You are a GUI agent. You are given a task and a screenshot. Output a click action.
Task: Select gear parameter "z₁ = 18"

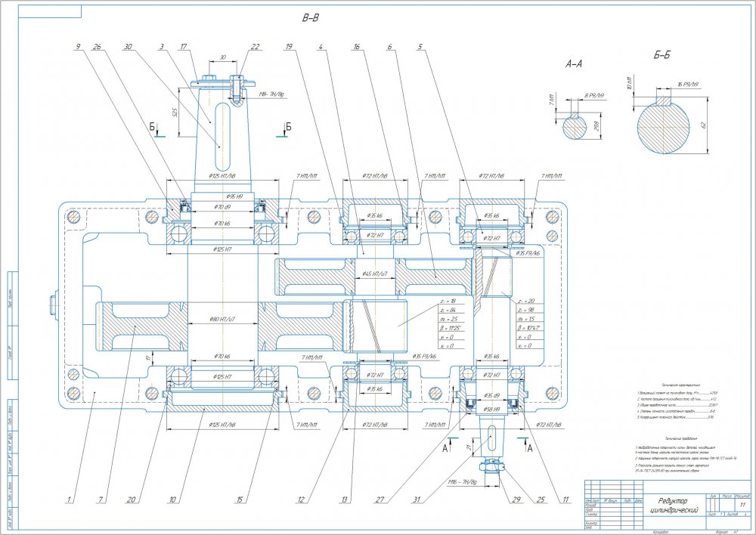pos(447,302)
